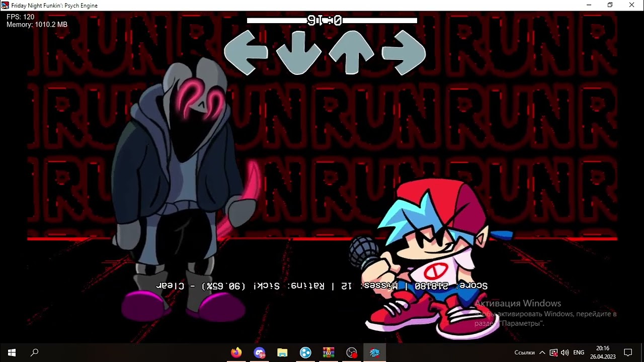Viewport: 644px width, 362px height.
Task: Click the right arrow receptor
Action: [x=404, y=52]
